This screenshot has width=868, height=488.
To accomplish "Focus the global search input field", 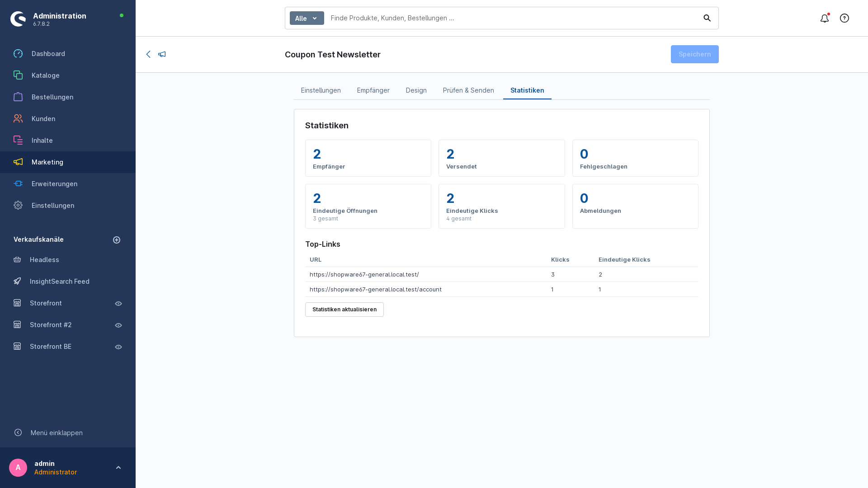I will 513,18.
